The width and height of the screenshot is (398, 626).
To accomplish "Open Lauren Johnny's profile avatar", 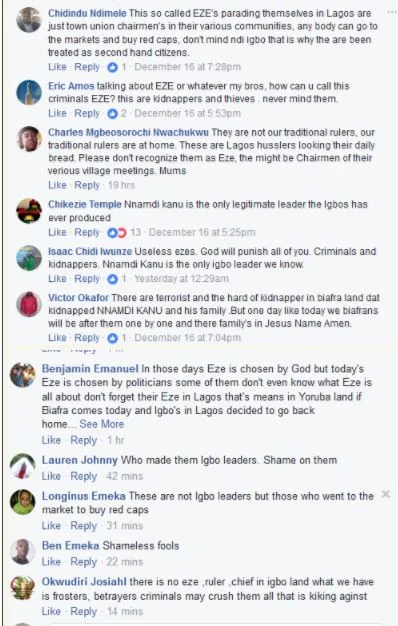I will [x=22, y=466].
